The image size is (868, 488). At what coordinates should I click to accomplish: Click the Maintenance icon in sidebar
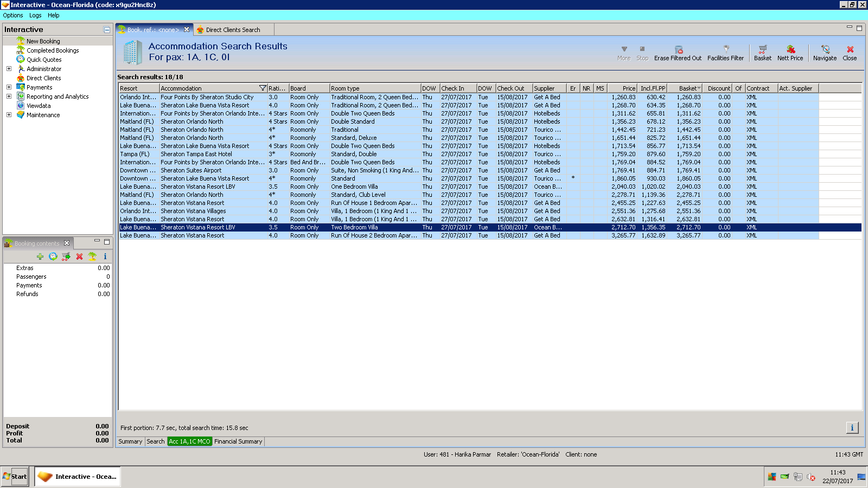point(21,115)
